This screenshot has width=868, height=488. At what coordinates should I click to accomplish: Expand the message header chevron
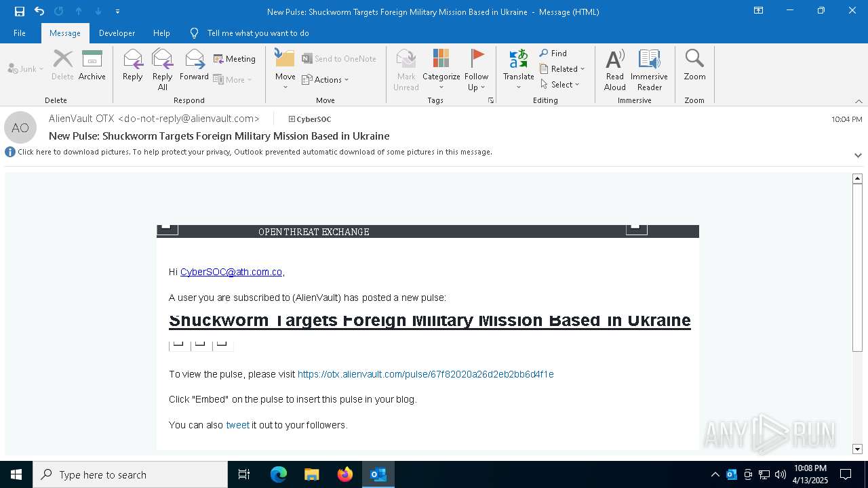coord(858,155)
